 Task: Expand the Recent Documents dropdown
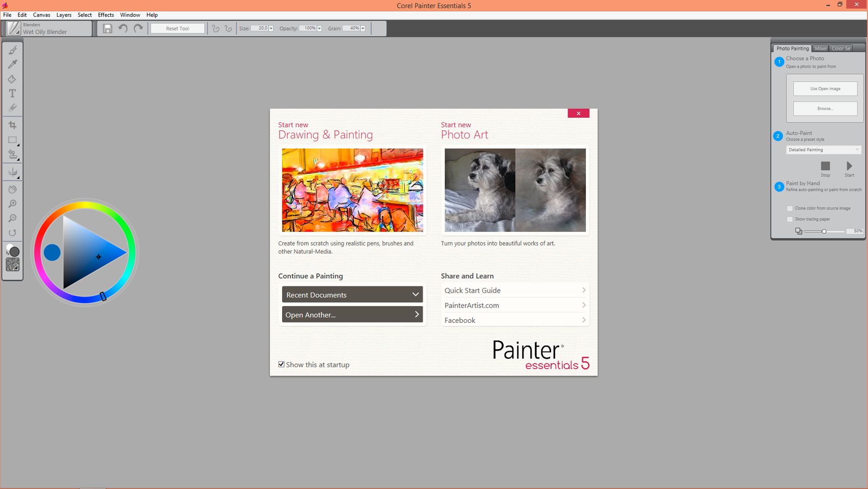352,295
